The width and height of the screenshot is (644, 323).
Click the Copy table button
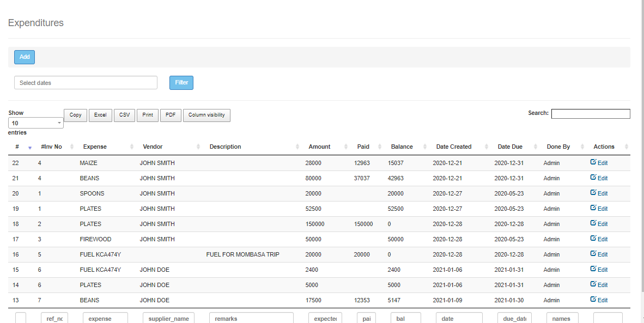(x=76, y=115)
